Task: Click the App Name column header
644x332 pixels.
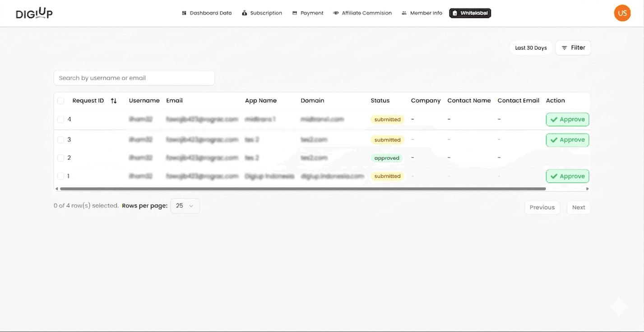Action: point(261,101)
